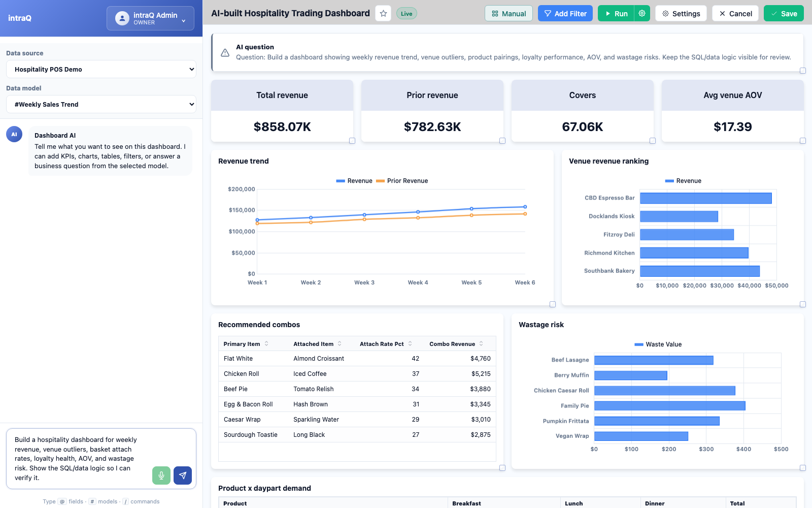This screenshot has height=508, width=812.
Task: Select the Chicken Roll cell
Action: 242,374
